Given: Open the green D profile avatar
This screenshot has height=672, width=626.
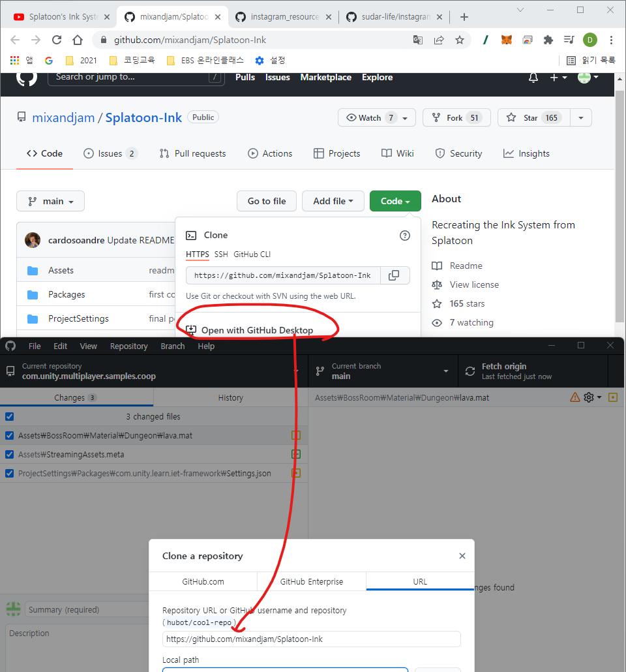Looking at the screenshot, I should tap(590, 40).
